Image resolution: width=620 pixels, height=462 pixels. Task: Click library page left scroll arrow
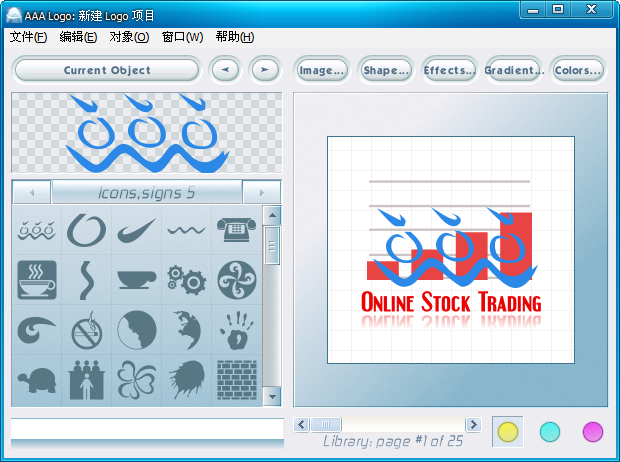click(x=301, y=424)
